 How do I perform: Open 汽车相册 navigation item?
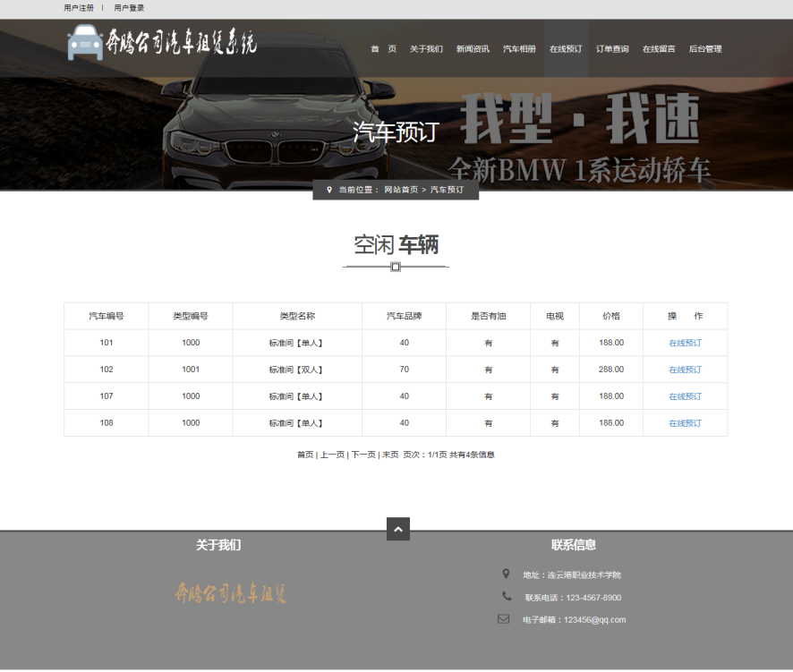point(519,49)
